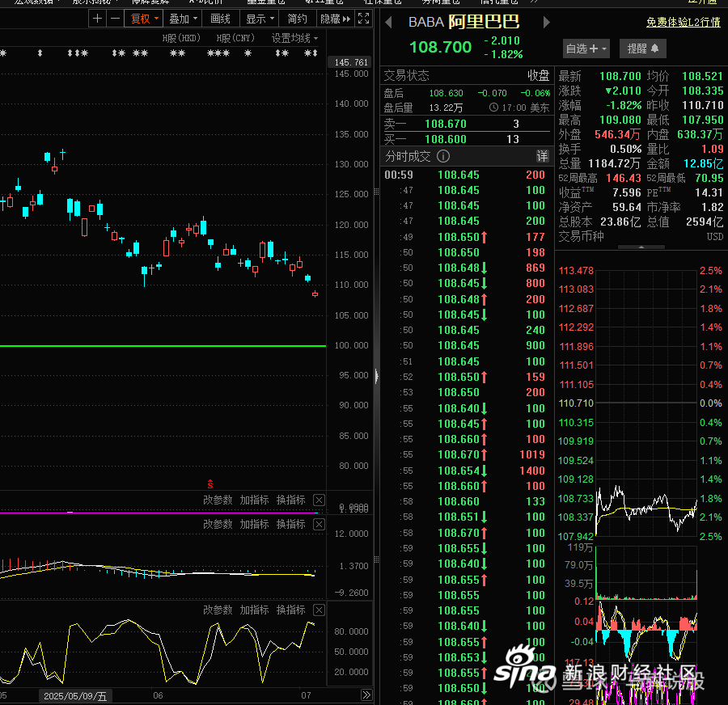Enter full-screen chart mode icon
This screenshot has height=705, width=728.
(x=363, y=19)
